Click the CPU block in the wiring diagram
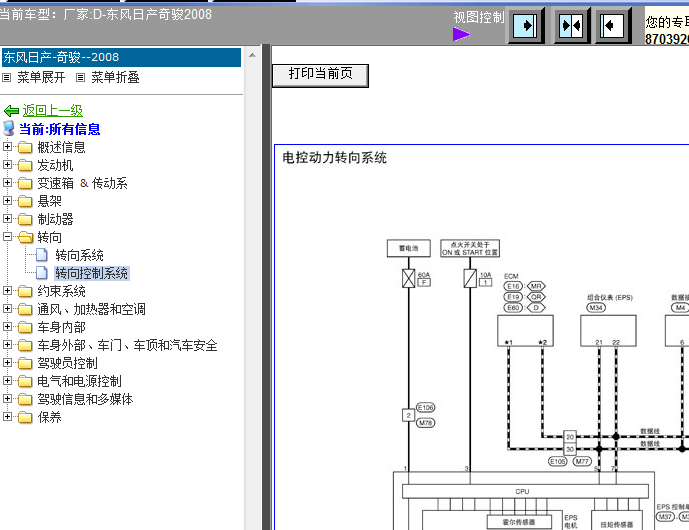 (525, 491)
